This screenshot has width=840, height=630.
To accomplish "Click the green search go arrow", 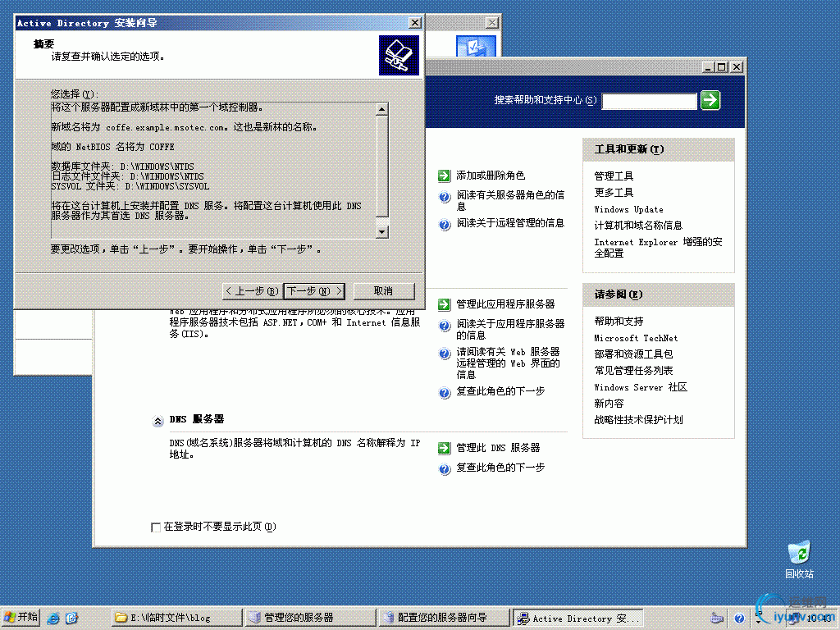I will coord(710,100).
